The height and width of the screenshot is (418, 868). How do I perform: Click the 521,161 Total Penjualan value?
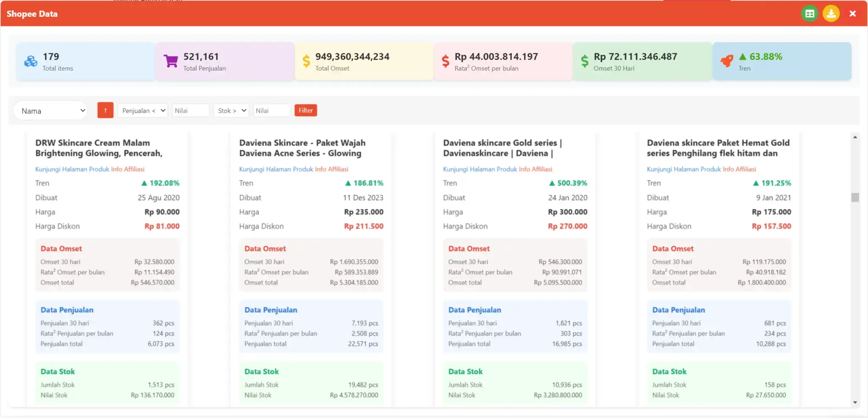pyautogui.click(x=201, y=56)
